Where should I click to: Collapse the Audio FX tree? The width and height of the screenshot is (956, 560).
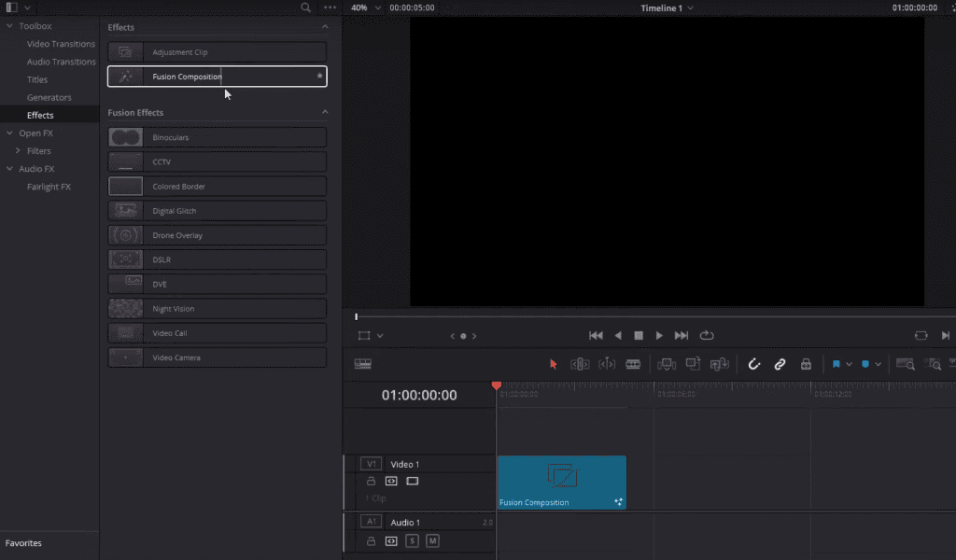[x=9, y=169]
